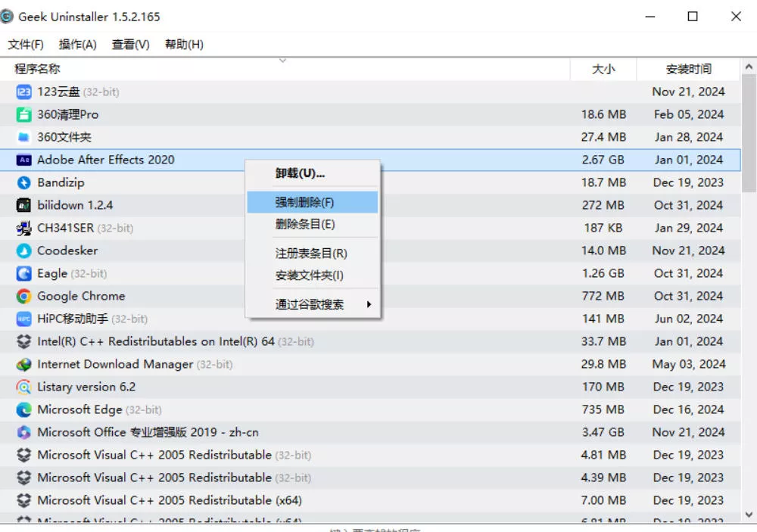Image resolution: width=757 pixels, height=532 pixels.
Task: Select the CH341SER program name
Action: [66, 228]
